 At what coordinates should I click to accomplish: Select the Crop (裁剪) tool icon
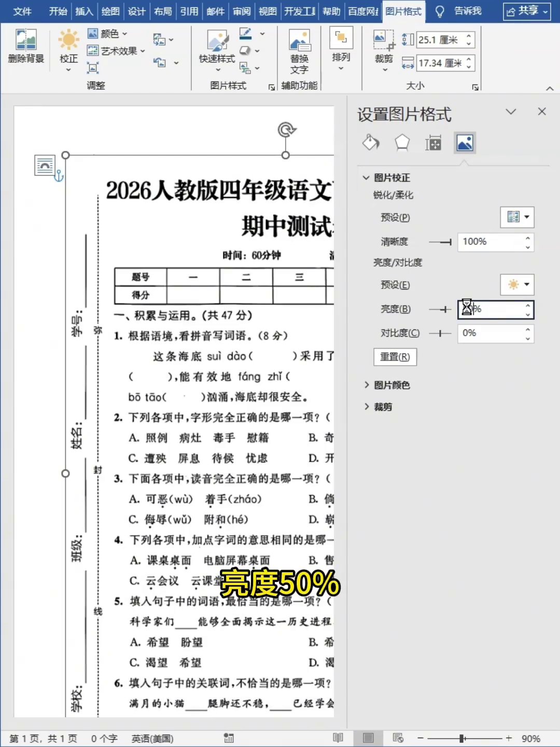point(384,39)
